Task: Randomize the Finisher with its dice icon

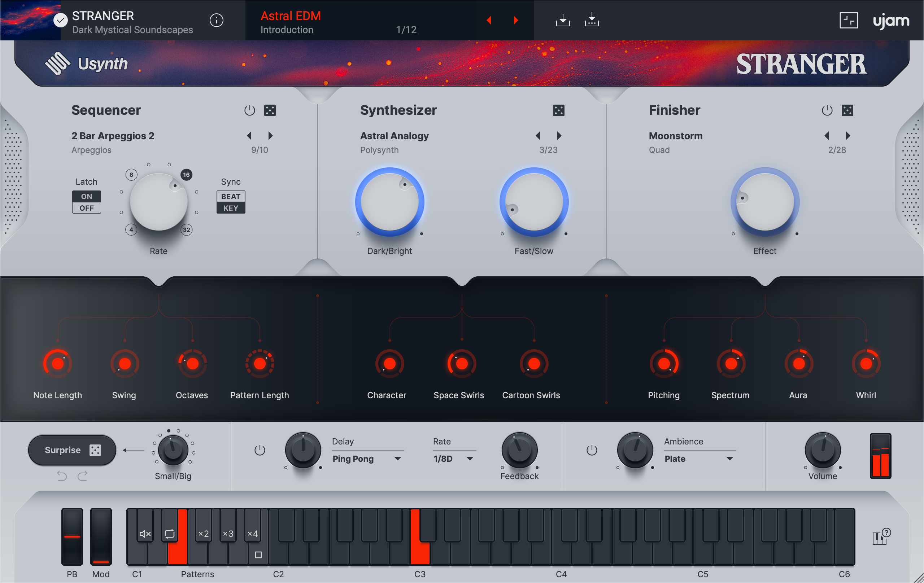Action: [x=848, y=110]
